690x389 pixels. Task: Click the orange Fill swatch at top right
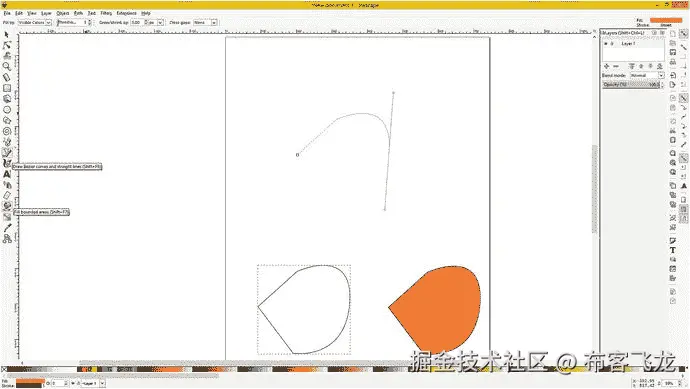[x=666, y=20]
